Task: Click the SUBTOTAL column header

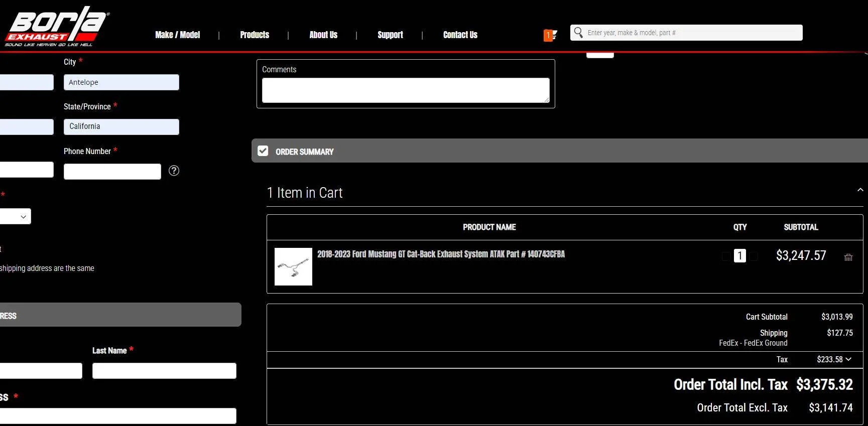Action: (801, 227)
